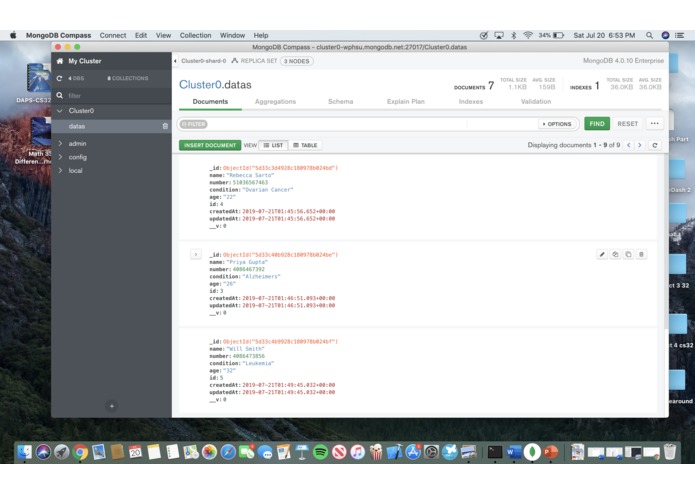Copy the Priya Gupta document
Viewport: 695px width, 494px height.
point(615,254)
